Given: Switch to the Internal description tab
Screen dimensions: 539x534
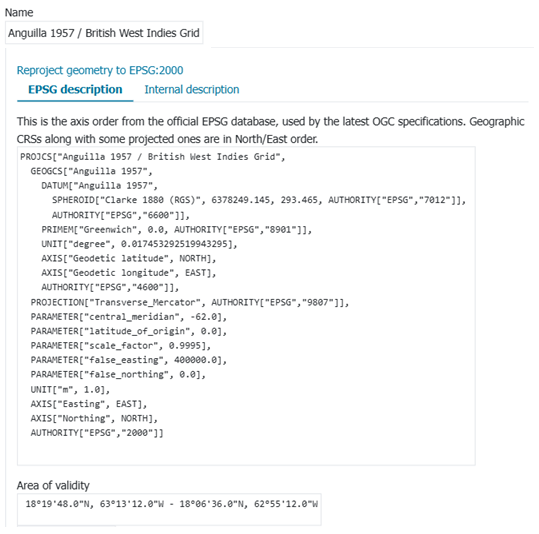Looking at the screenshot, I should pos(191,89).
